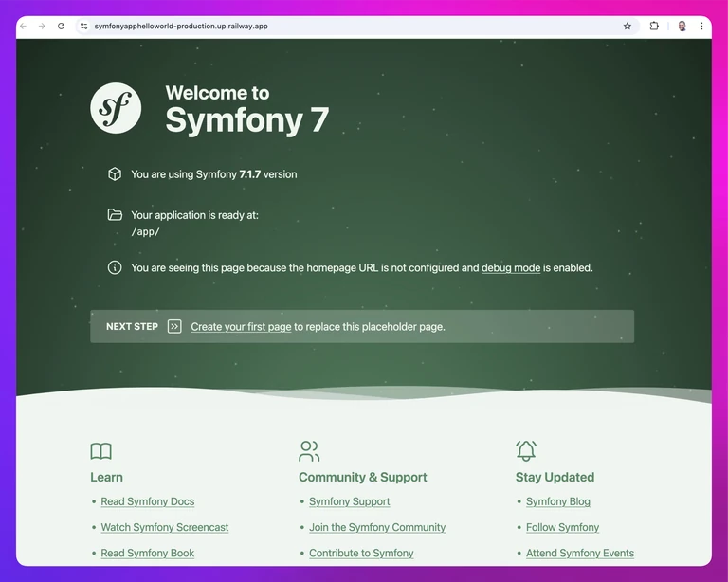Open site information icon in address bar
The image size is (728, 582).
[x=83, y=26]
